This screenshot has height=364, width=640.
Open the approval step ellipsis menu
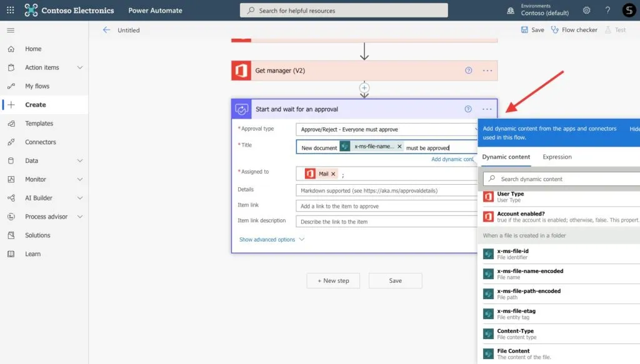[x=487, y=109]
